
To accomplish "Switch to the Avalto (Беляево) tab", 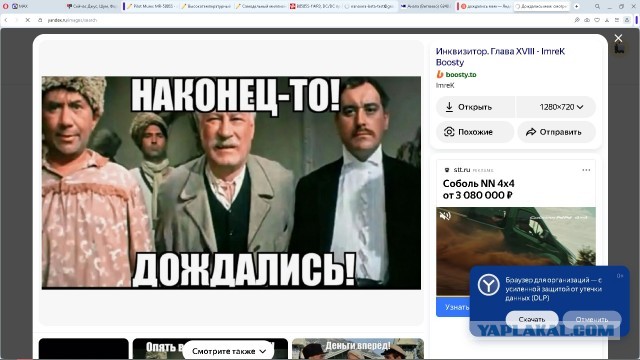I will [x=425, y=6].
